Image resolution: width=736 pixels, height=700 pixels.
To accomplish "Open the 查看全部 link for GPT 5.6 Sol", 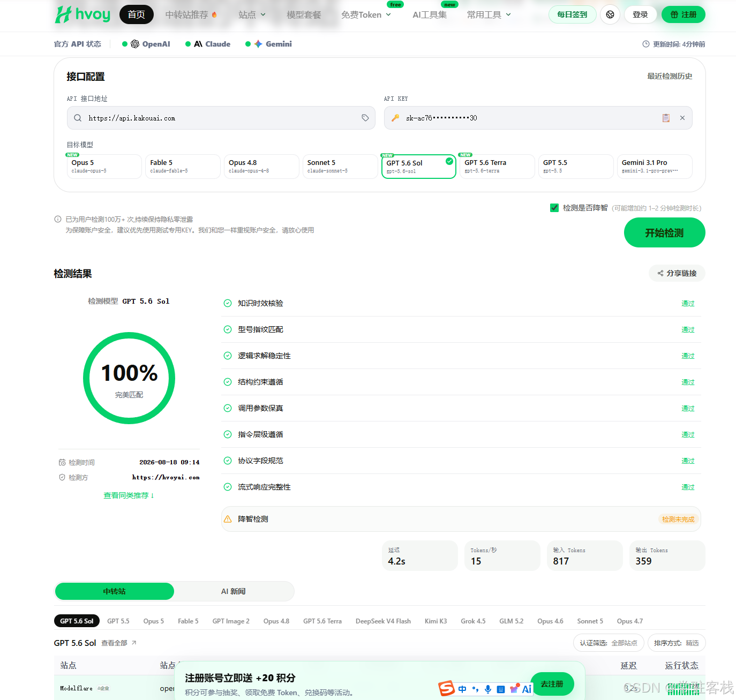I will pos(119,643).
